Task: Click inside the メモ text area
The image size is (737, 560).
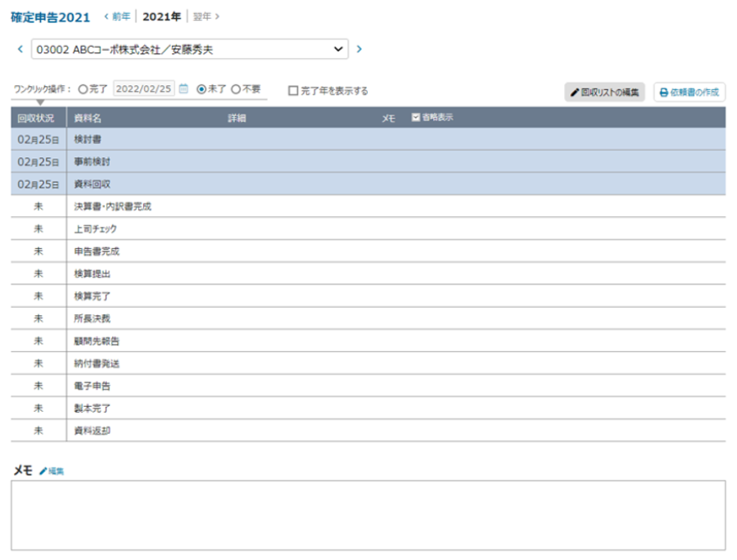Action: click(x=368, y=514)
